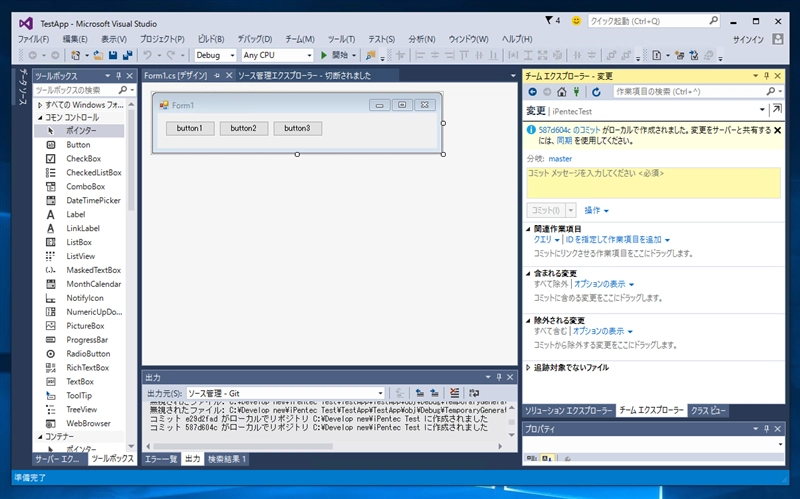Expand the untracked files section

529,367
